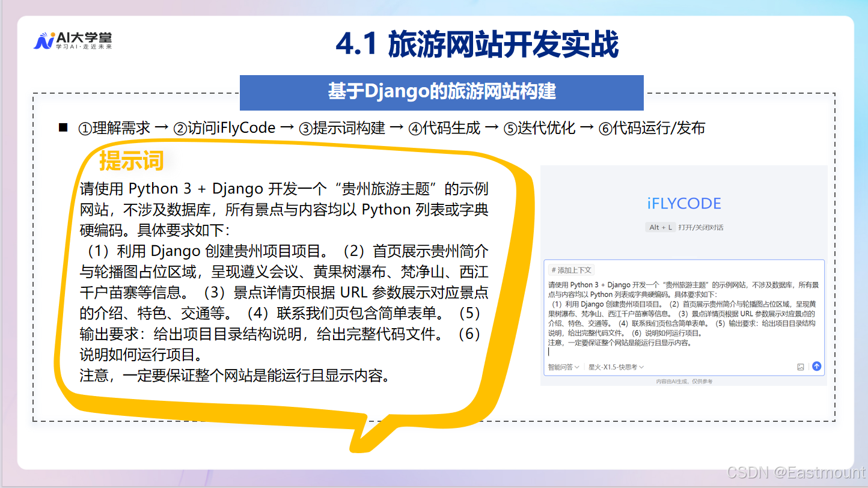Image resolution: width=868 pixels, height=488 pixels.
Task: Click the Alt + L keyboard shortcut badge
Action: [660, 227]
